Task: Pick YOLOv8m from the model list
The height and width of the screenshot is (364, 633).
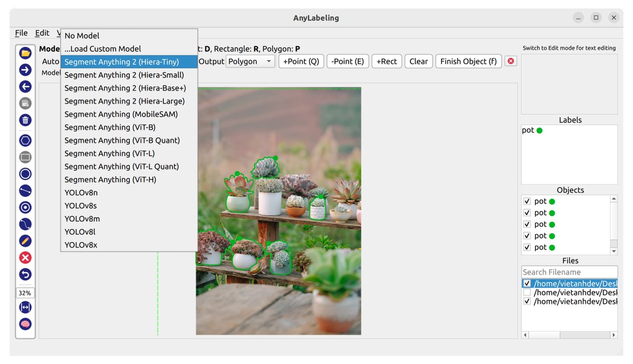Action: pos(129,218)
